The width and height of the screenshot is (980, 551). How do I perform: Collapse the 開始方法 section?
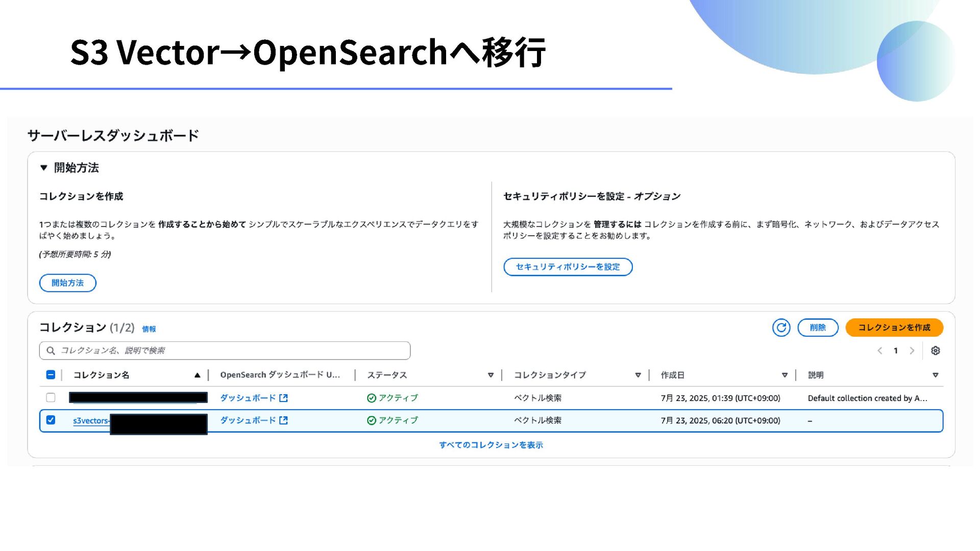(x=44, y=168)
